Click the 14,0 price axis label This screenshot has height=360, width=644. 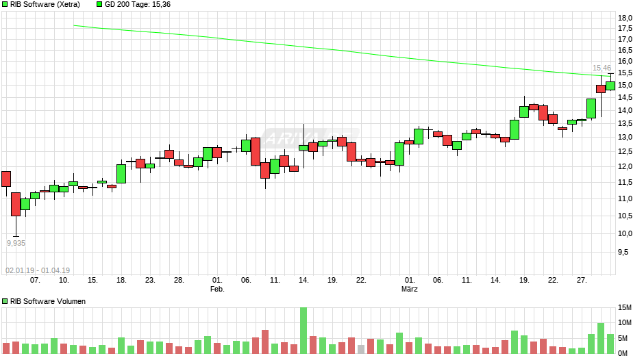(625, 110)
